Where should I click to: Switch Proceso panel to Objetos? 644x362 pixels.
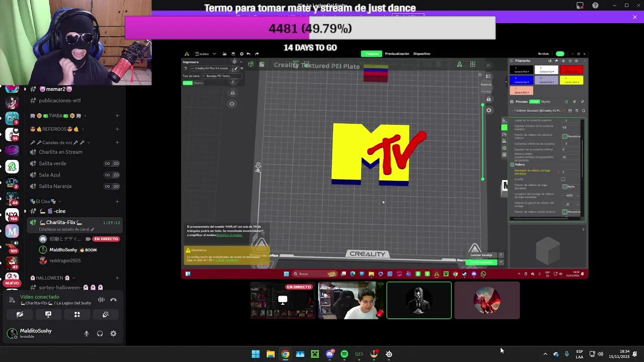pos(545,102)
